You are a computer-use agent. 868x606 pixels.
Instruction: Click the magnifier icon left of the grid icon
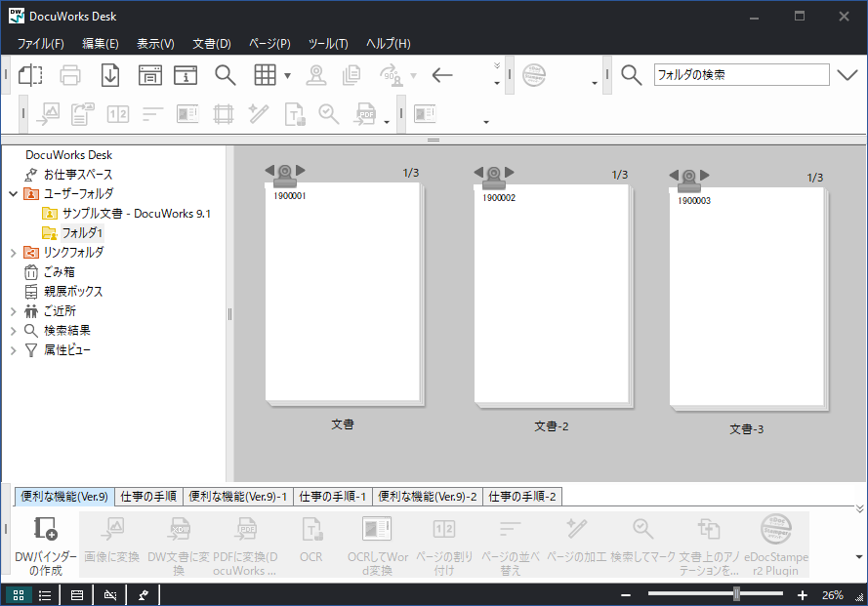pos(226,75)
